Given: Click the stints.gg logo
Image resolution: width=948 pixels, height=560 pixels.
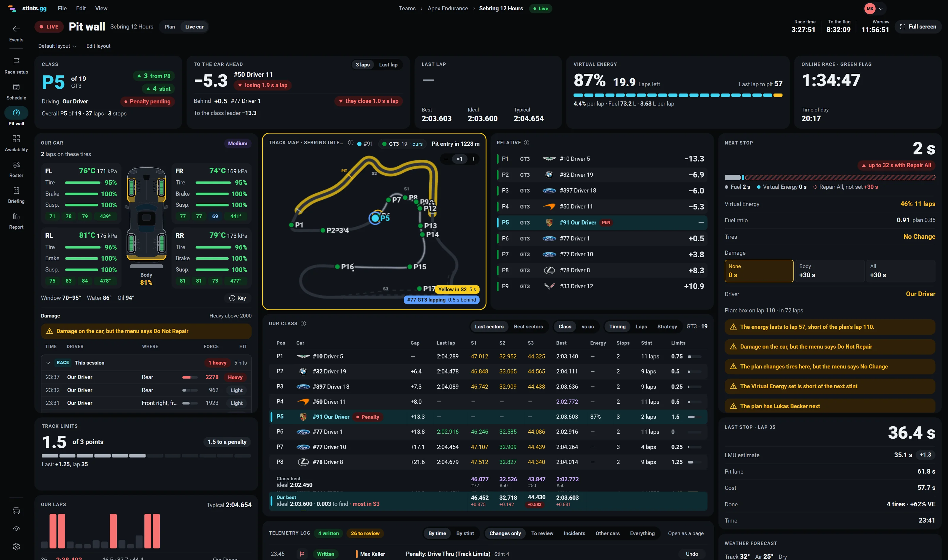Looking at the screenshot, I should [27, 8].
